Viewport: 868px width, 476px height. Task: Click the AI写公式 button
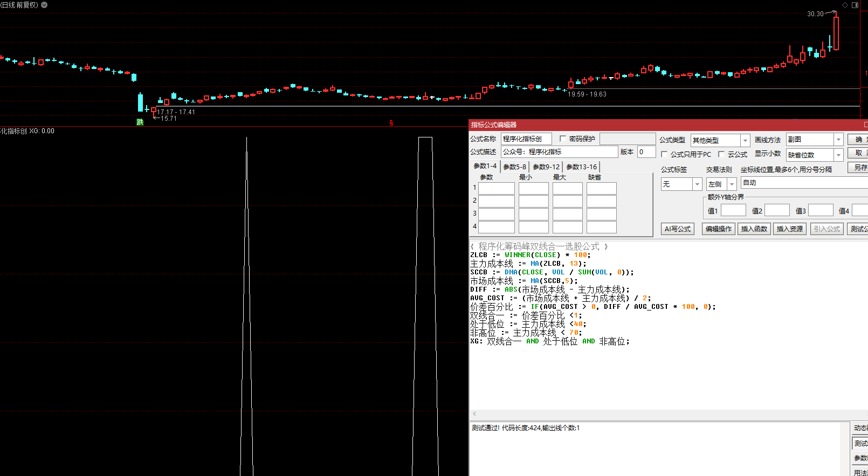point(677,229)
